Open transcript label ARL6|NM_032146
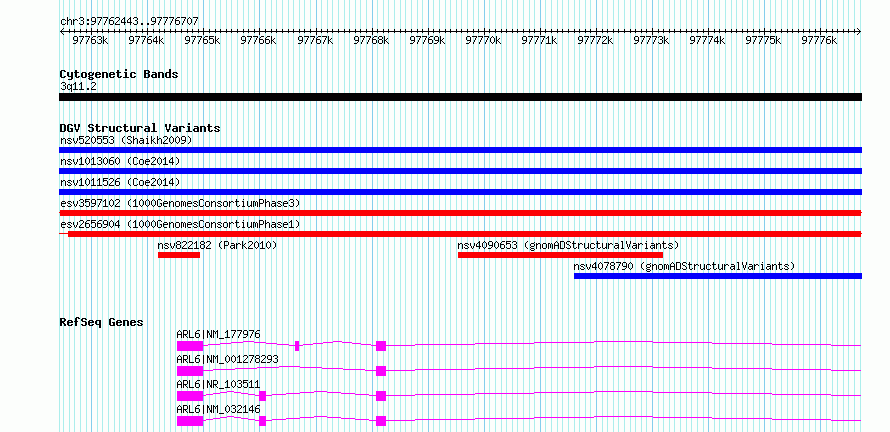The image size is (890, 432). tap(219, 409)
